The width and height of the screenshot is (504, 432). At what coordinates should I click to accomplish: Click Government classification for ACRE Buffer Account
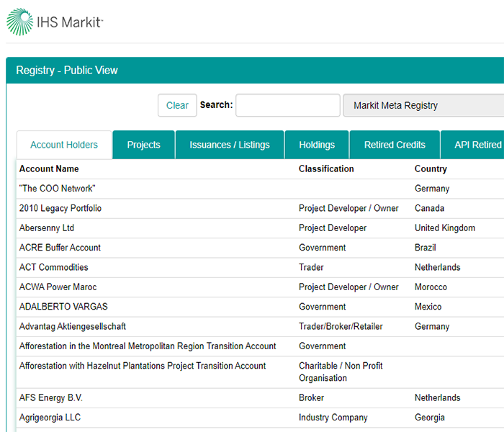[x=322, y=248]
